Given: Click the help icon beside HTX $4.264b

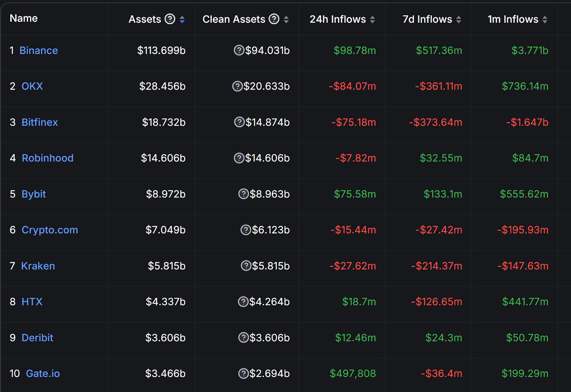Looking at the screenshot, I should click(x=243, y=301).
